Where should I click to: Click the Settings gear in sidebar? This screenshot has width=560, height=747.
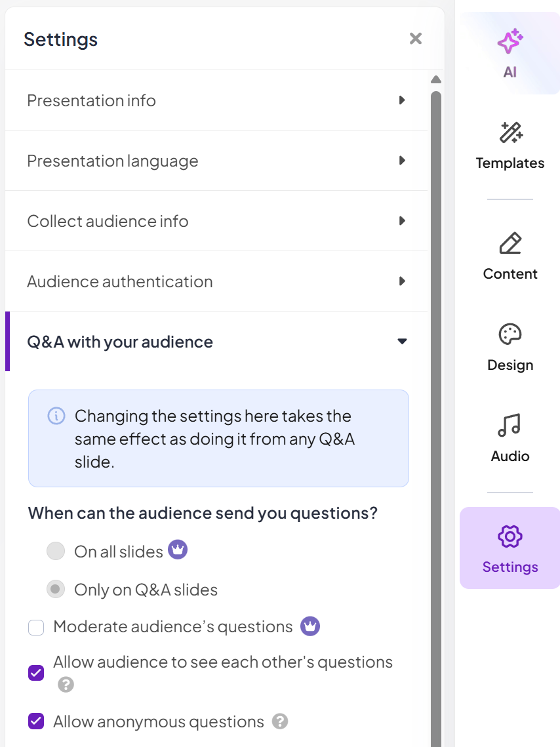click(x=510, y=548)
